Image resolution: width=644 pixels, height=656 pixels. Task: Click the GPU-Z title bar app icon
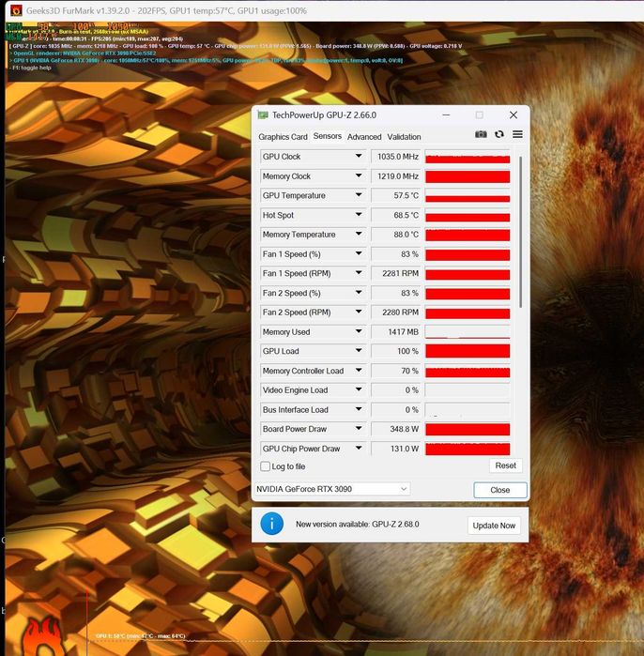[263, 115]
